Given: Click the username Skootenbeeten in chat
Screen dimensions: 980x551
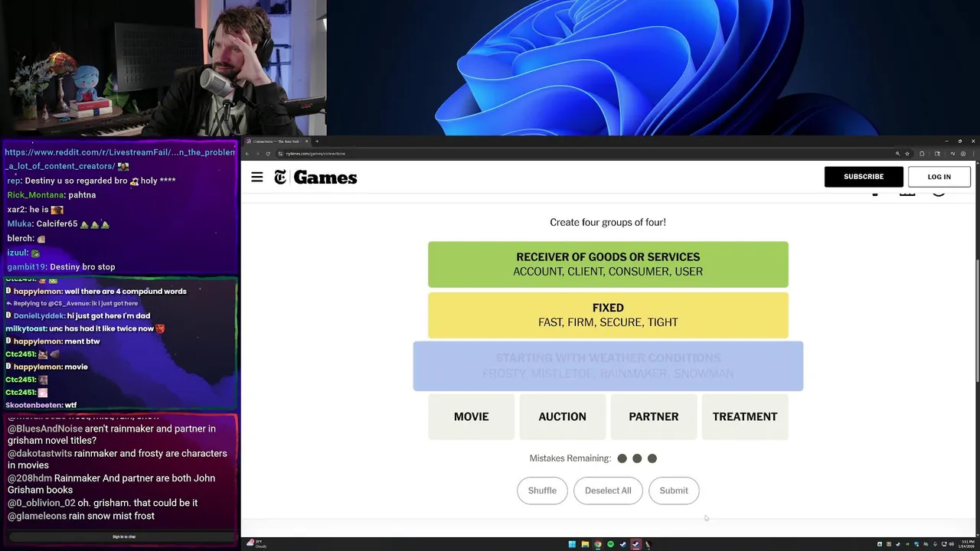Looking at the screenshot, I should point(34,405).
